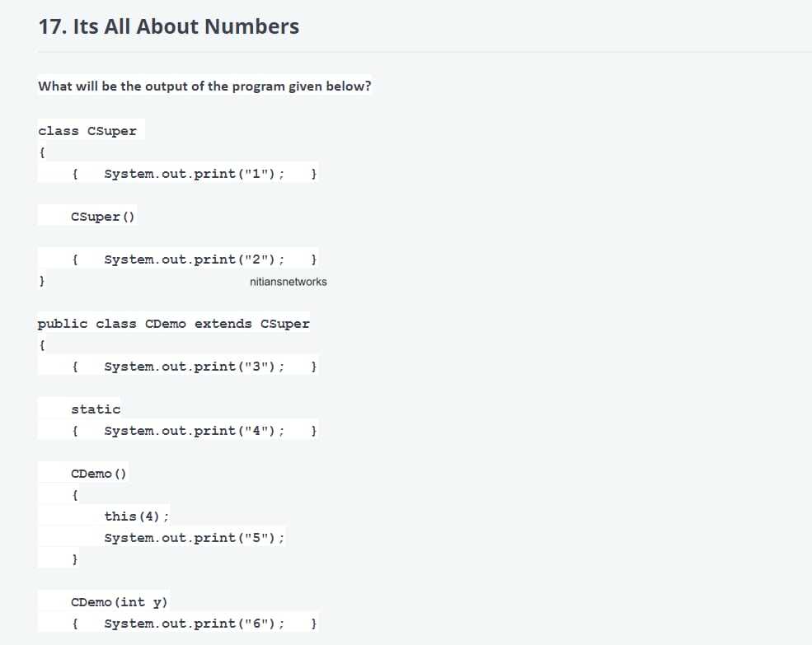Image resolution: width=812 pixels, height=645 pixels.
Task: Click the question text about program output
Action: 204,86
